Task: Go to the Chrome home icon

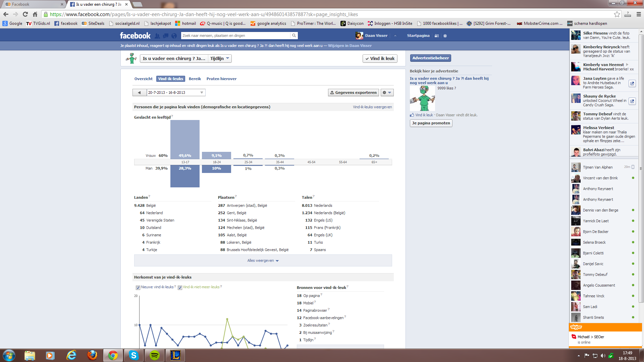Action: point(35,14)
